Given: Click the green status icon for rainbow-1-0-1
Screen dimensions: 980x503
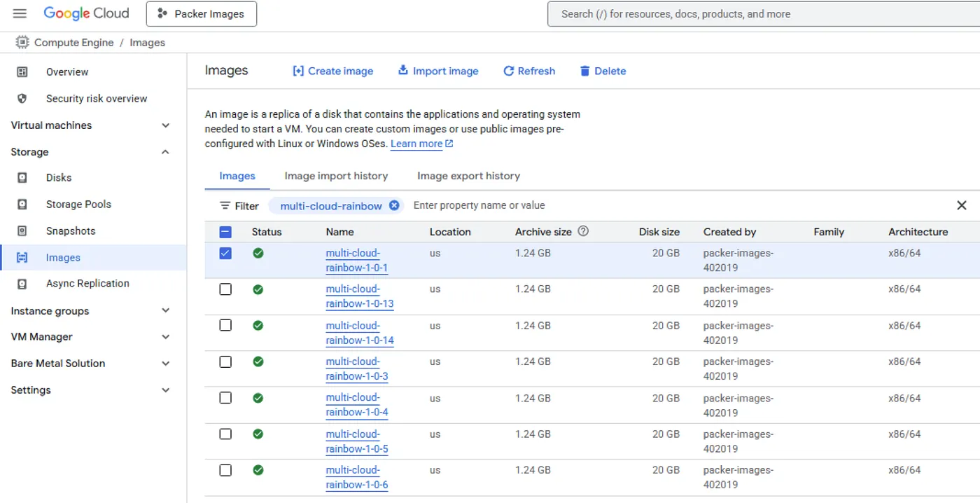Looking at the screenshot, I should [x=258, y=253].
